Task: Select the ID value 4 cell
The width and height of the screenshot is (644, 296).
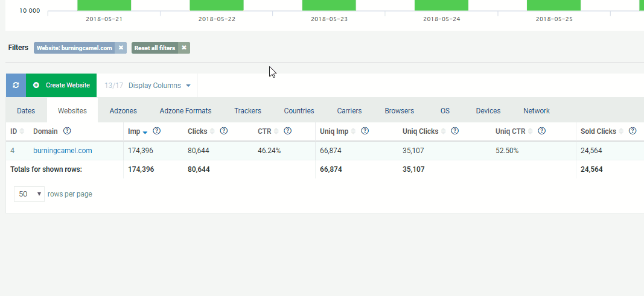Action: coord(12,151)
